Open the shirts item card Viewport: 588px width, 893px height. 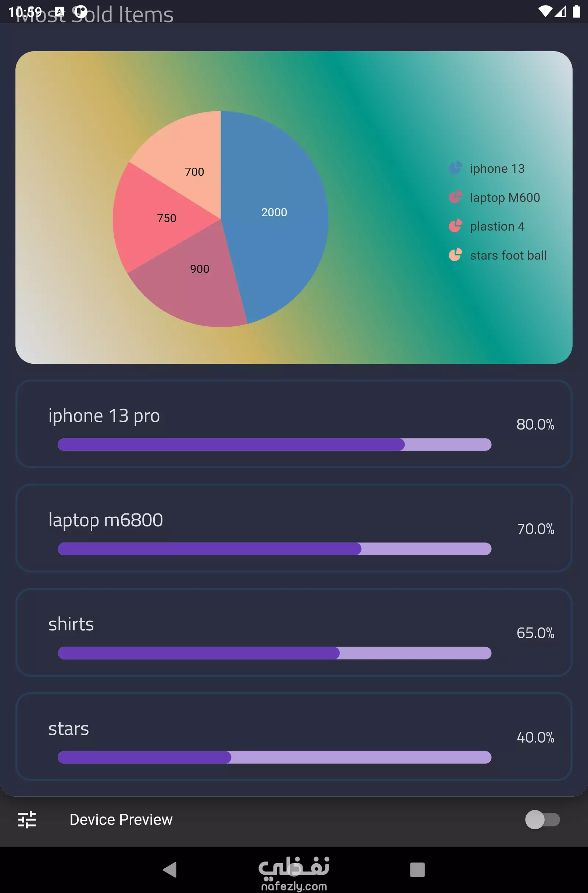point(294,633)
